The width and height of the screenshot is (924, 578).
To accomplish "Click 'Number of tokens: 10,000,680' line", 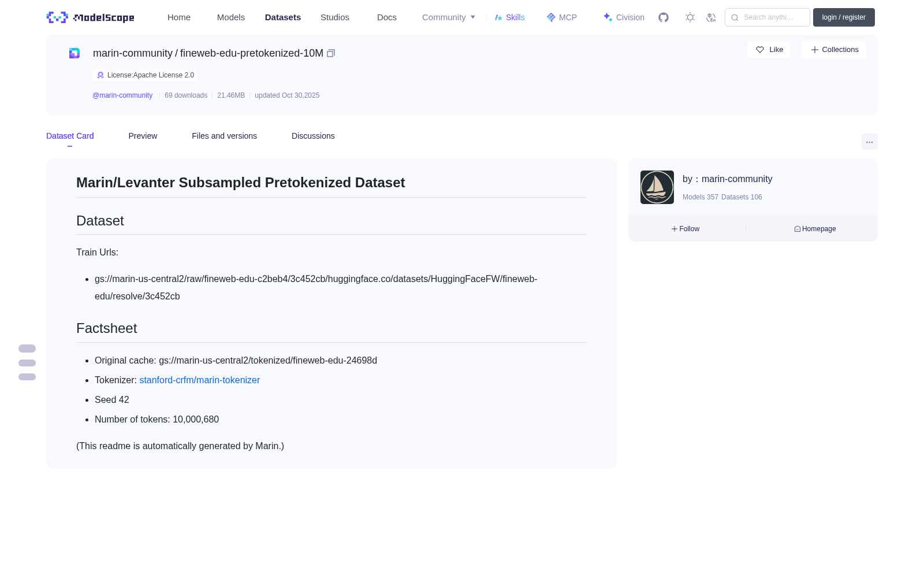I will click(157, 420).
